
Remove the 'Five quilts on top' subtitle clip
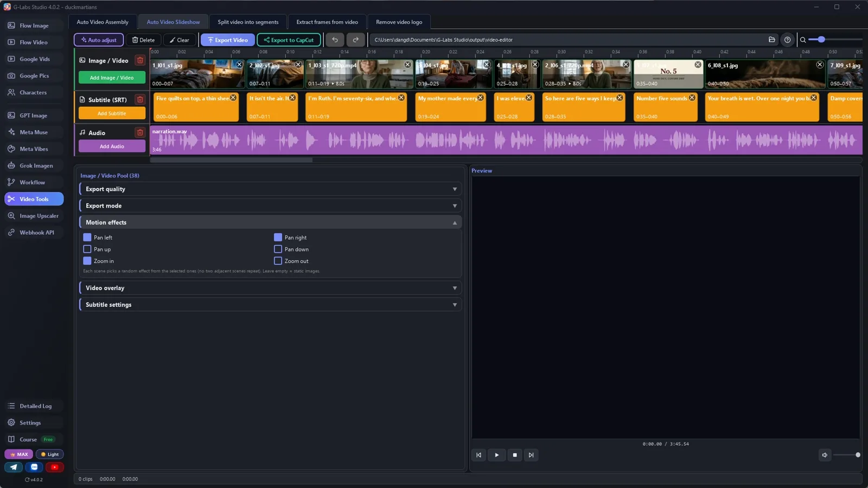233,98
